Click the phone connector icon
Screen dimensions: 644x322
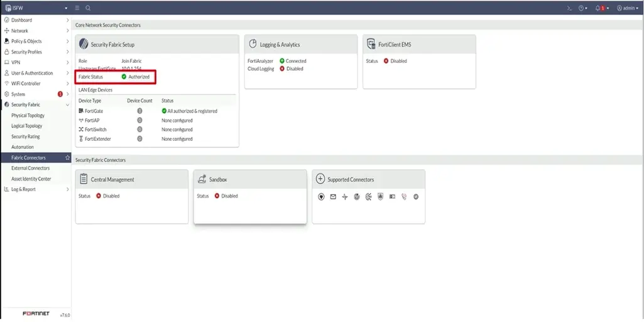(404, 197)
